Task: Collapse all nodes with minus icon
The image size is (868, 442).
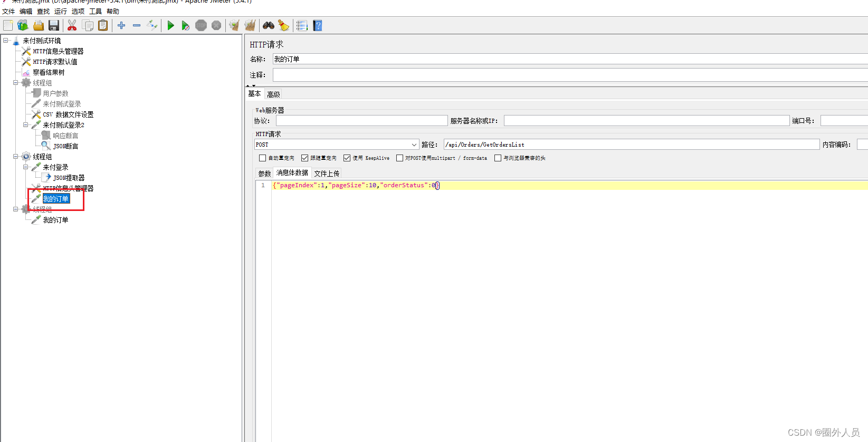Action: [137, 25]
